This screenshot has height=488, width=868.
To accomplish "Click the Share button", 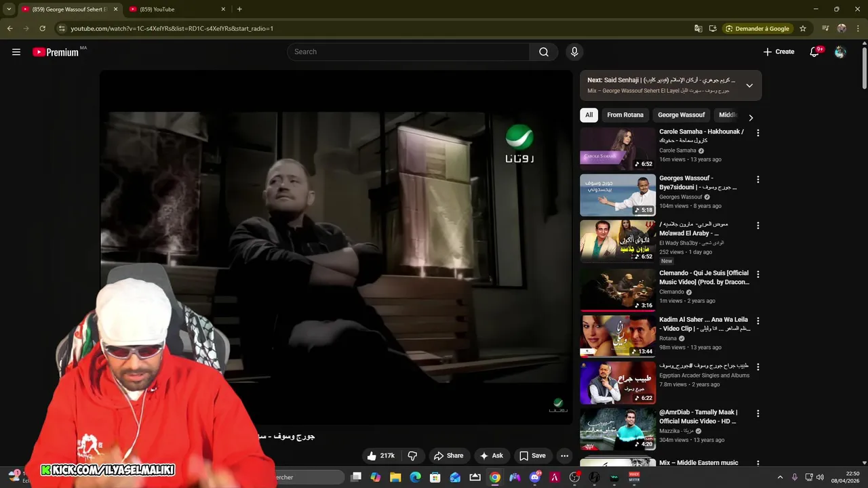I will (x=448, y=455).
